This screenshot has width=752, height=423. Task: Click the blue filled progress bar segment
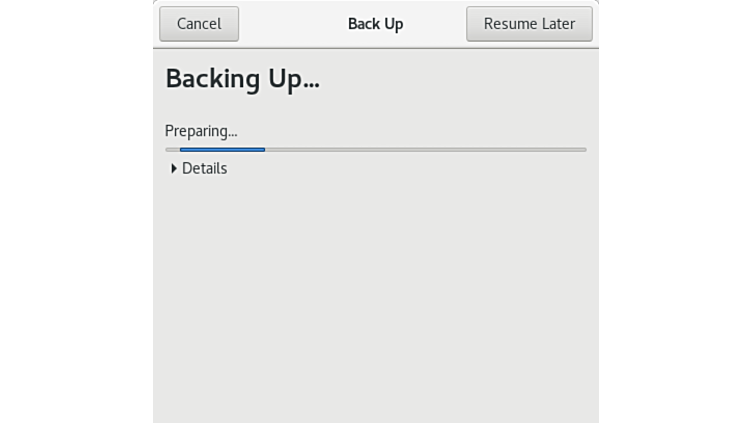point(222,150)
